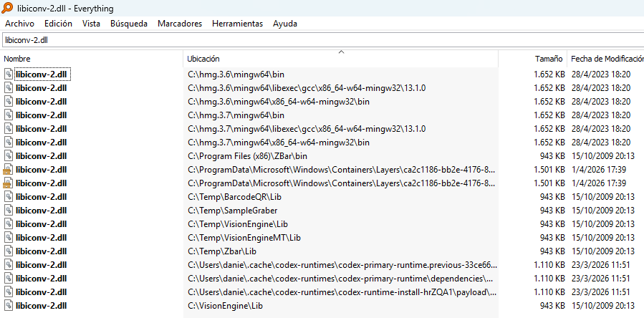
Task: Click 1.652 KB size in C:\hmg.3.7\mingw64\bin row
Action: pos(549,115)
